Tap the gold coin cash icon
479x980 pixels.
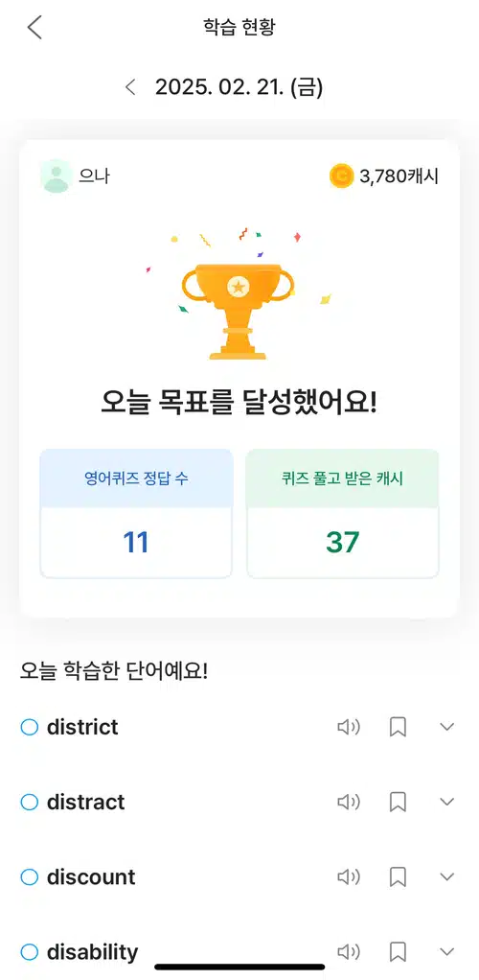(341, 176)
